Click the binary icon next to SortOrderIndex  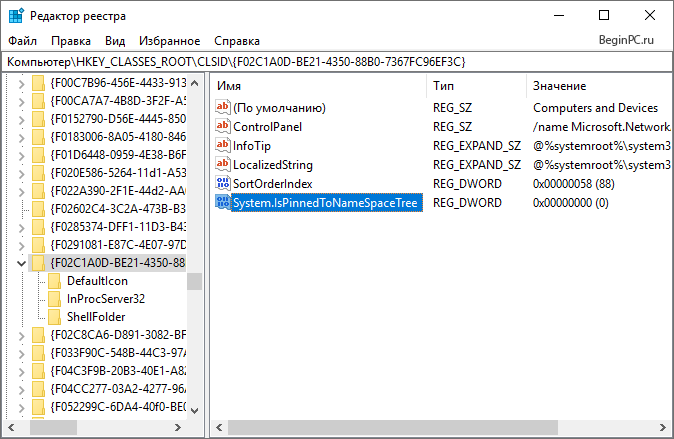coord(223,183)
